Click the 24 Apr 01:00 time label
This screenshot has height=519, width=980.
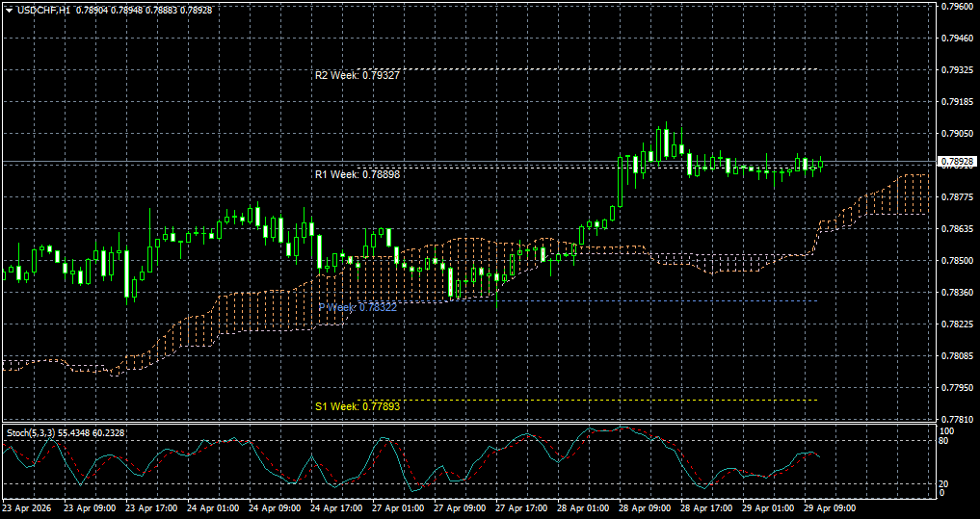coord(213,508)
